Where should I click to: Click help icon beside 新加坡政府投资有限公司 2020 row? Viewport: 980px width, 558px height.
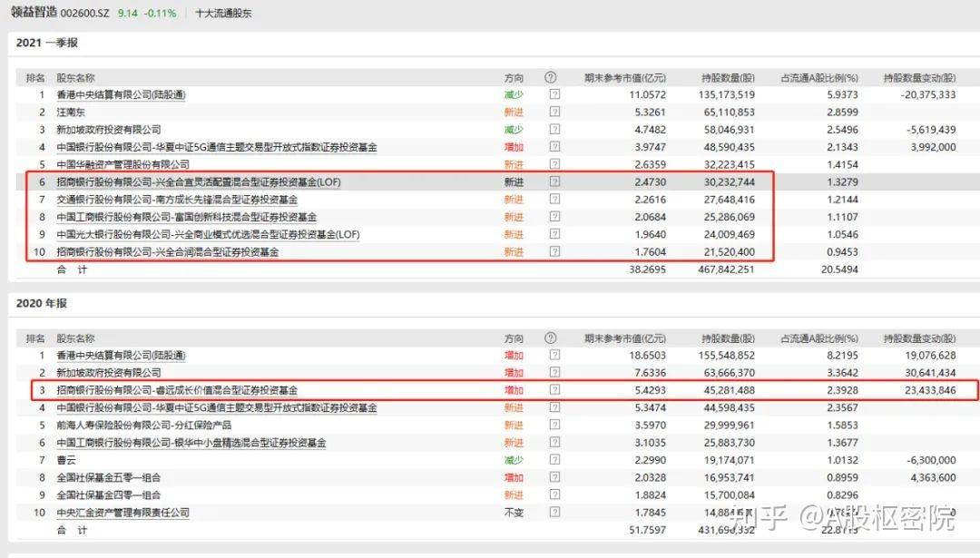coord(554,372)
